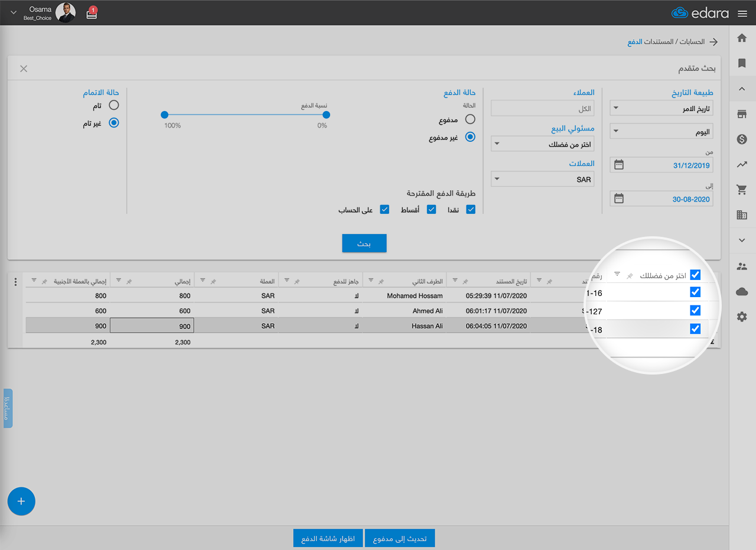
Task: Click the تحديث إلى مدفوع button
Action: (400, 538)
